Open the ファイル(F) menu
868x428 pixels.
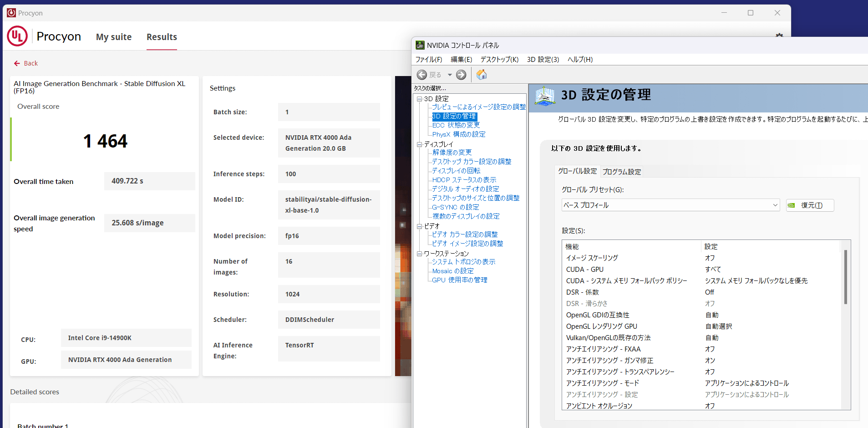429,60
